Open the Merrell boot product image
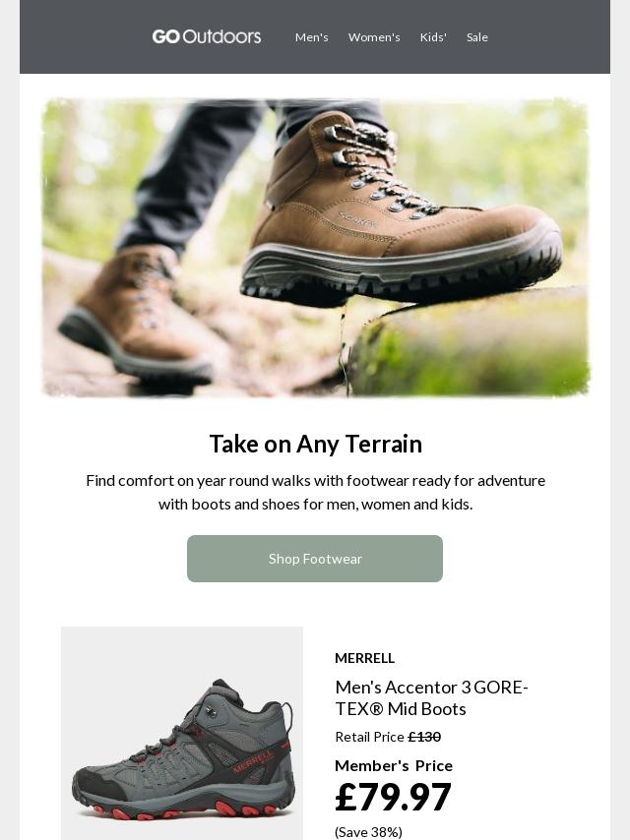Viewport: 630px width, 840px height. pyautogui.click(x=182, y=734)
